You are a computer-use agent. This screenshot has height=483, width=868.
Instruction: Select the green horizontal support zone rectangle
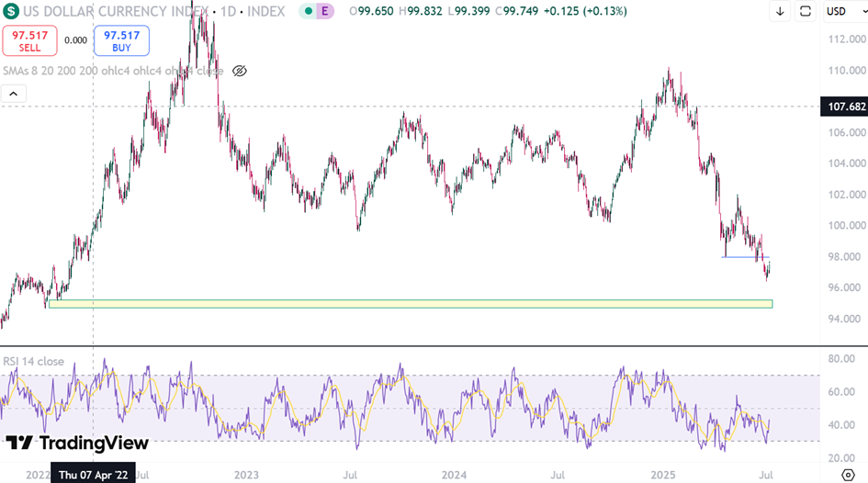coord(411,304)
